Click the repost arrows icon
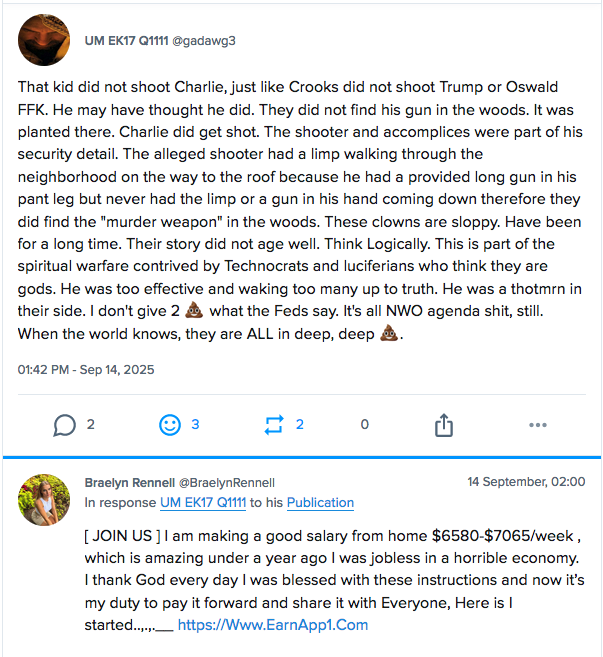Screen dimensions: 603x657 pyautogui.click(x=274, y=425)
